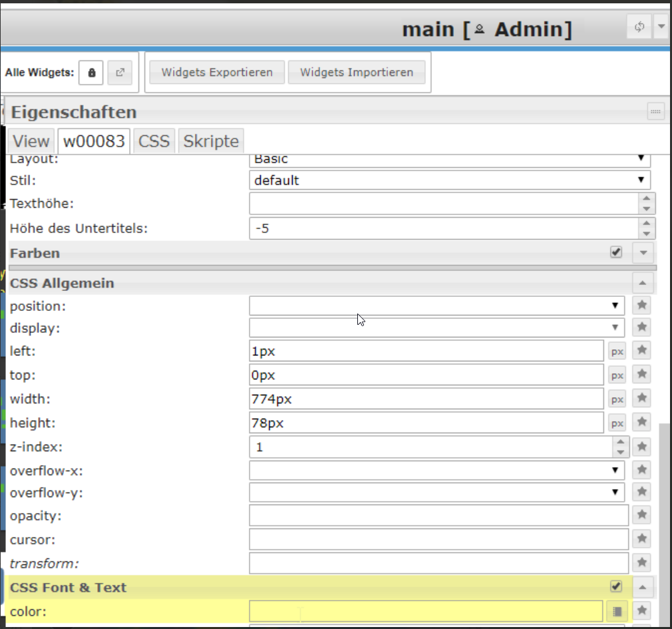Click the px unit button for left
The image size is (672, 629).
(617, 351)
